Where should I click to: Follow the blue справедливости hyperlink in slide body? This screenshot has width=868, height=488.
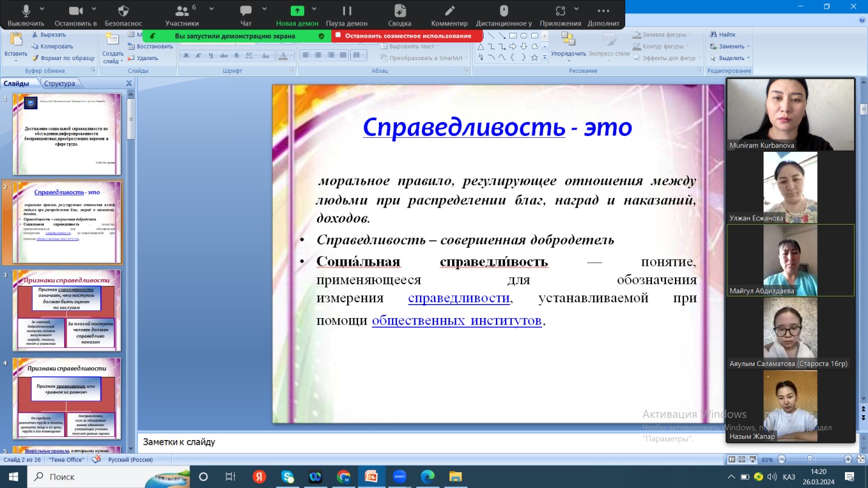(459, 298)
